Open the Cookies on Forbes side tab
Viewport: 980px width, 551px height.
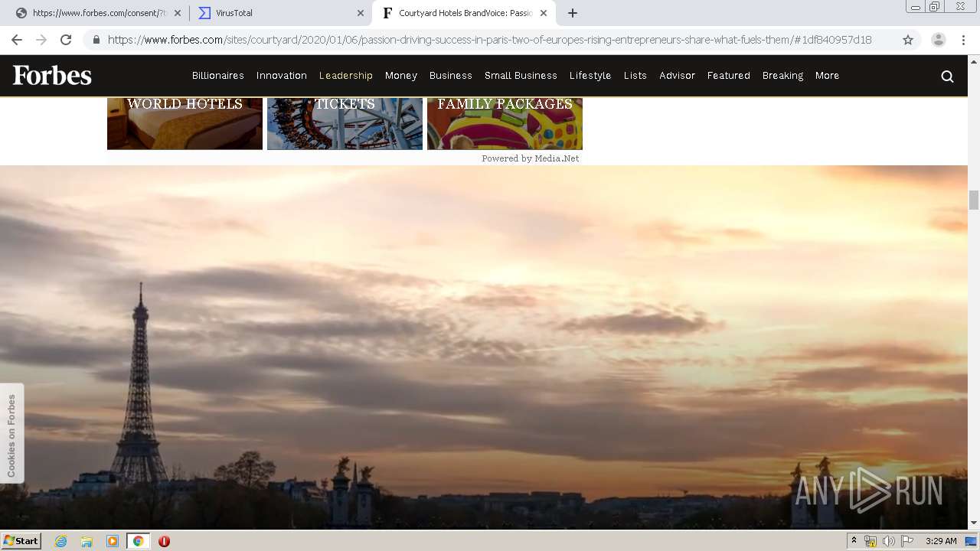(x=11, y=434)
